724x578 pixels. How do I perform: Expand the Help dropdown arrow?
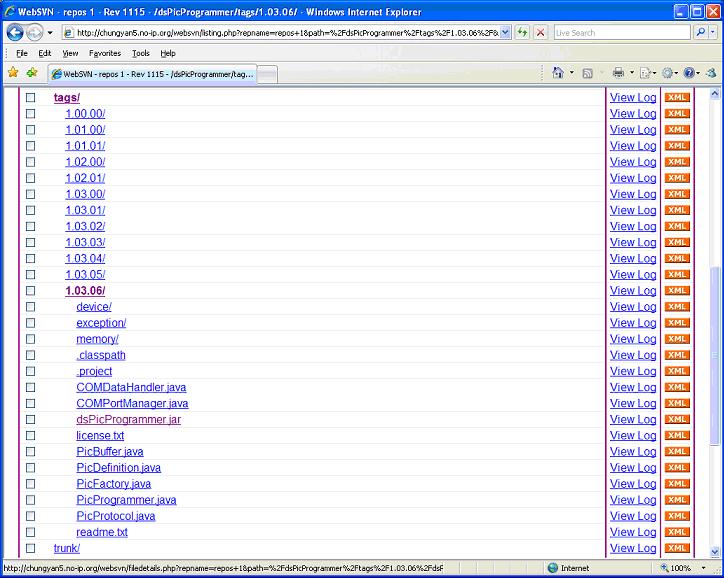pyautogui.click(x=698, y=73)
